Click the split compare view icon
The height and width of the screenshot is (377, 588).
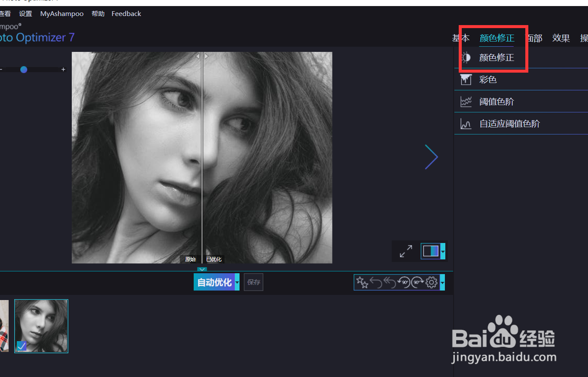pos(431,251)
